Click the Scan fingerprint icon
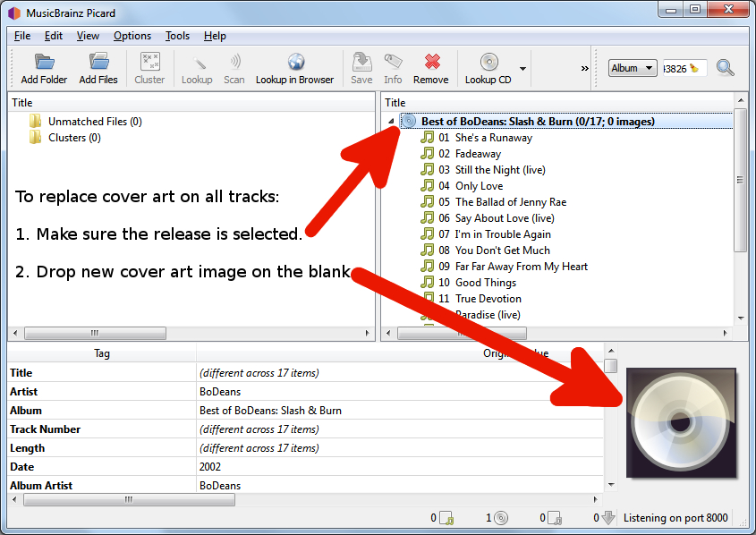756x535 pixels. [x=234, y=62]
